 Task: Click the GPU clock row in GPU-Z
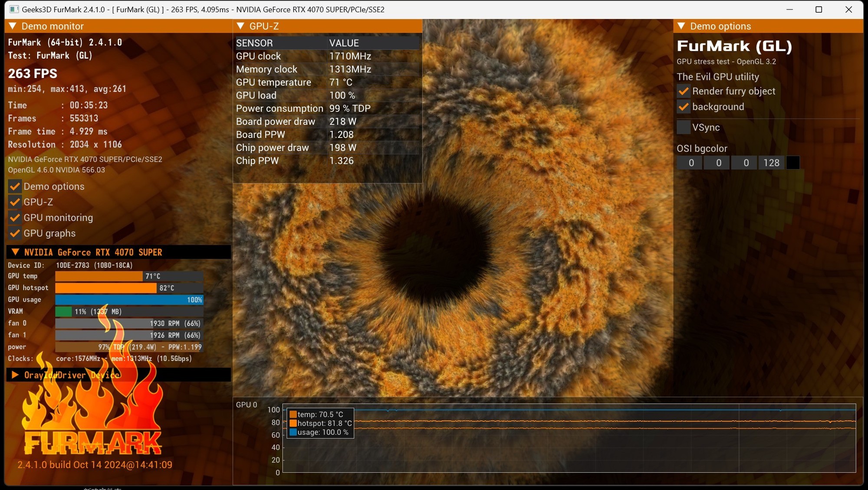328,56
